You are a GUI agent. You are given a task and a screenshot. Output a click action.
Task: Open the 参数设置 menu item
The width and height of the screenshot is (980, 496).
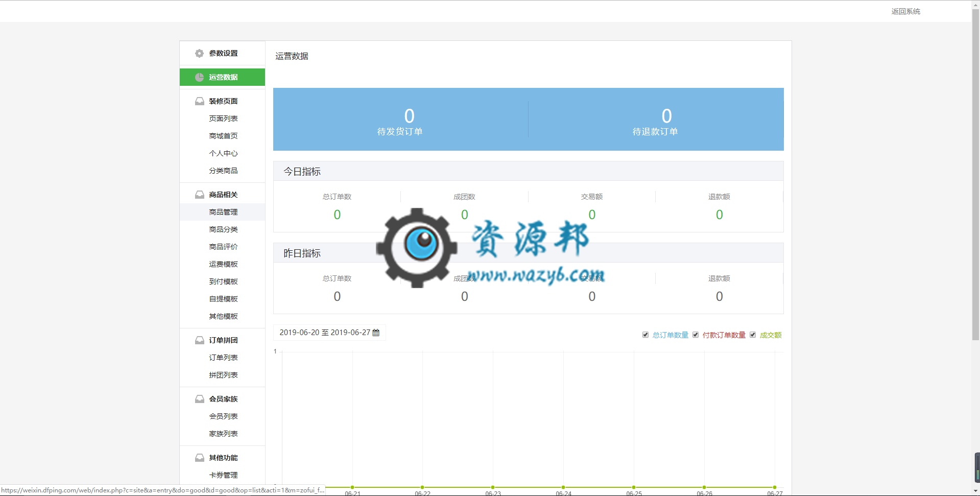[x=222, y=53]
